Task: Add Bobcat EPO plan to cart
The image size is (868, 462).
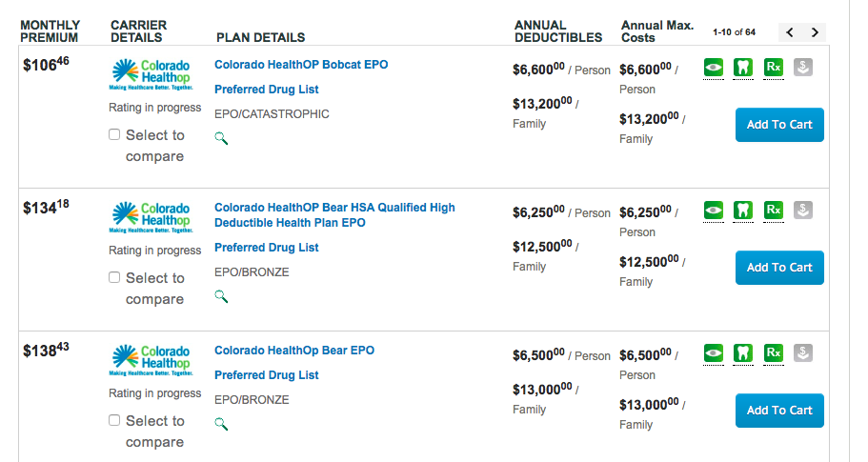Action: [x=779, y=125]
